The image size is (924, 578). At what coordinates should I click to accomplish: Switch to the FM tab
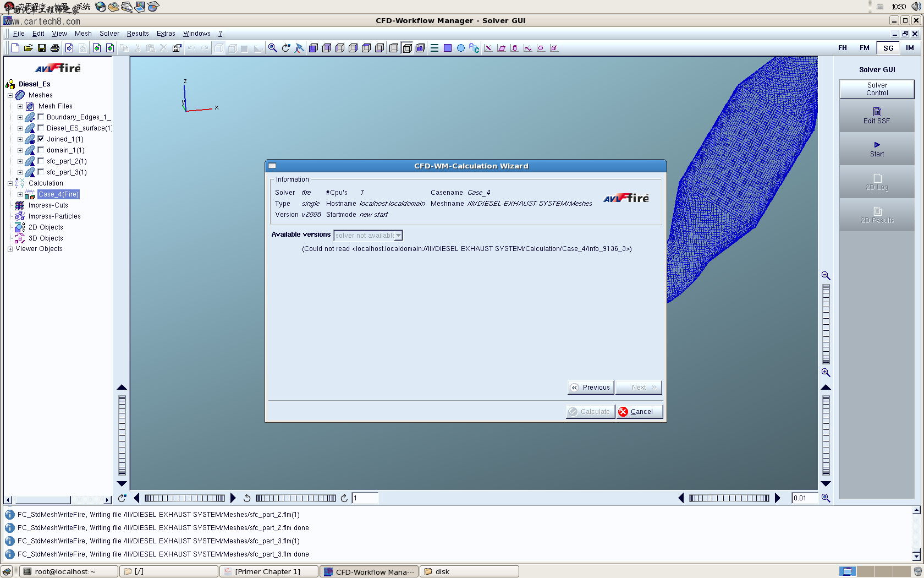865,48
